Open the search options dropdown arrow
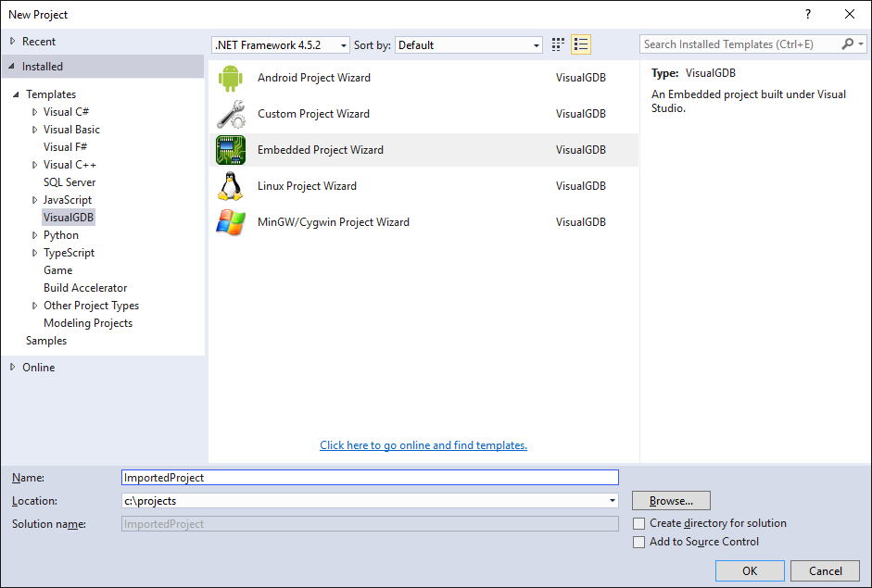Screen dimensions: 872x588 [x=861, y=44]
